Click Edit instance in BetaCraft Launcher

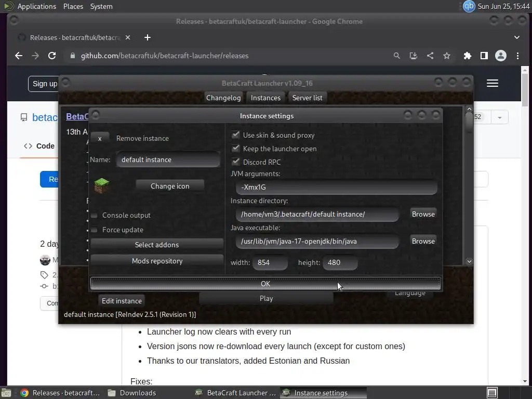tap(122, 301)
